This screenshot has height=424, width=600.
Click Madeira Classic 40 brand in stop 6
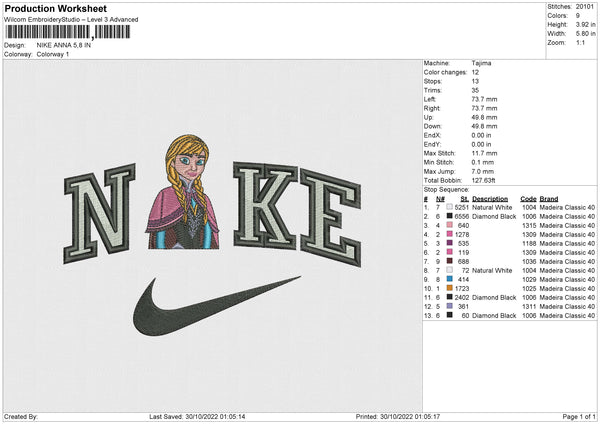click(567, 253)
